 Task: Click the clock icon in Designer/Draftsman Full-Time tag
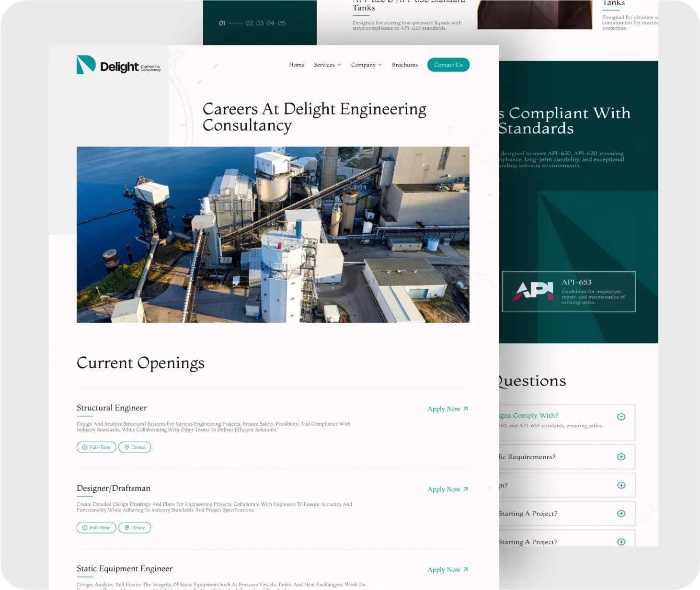(x=85, y=528)
